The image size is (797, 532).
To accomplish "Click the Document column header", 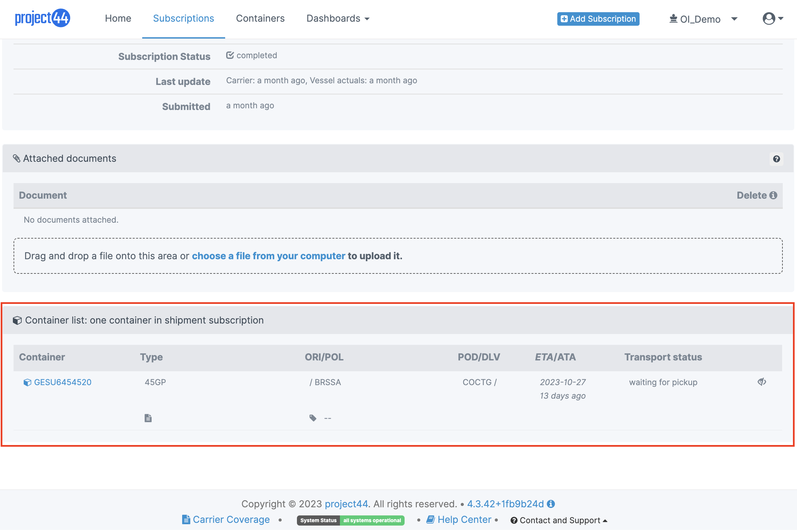I will 43,195.
